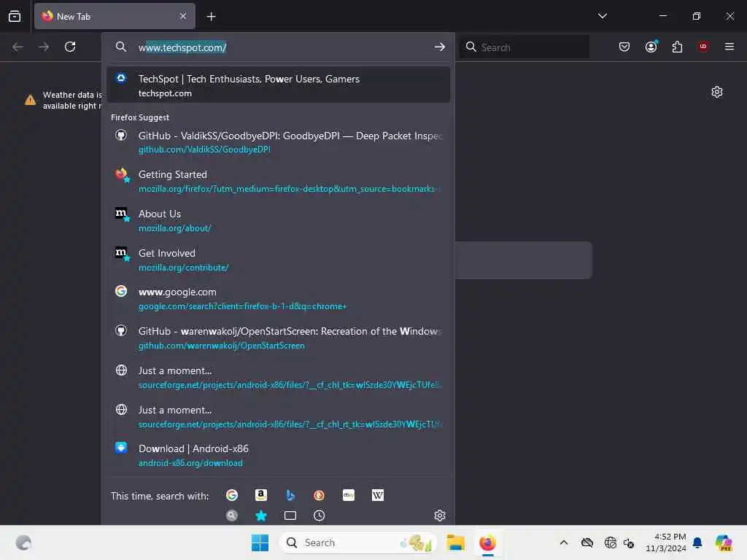747x560 pixels.
Task: Select Getting Started bookmark suggestion
Action: click(x=278, y=181)
